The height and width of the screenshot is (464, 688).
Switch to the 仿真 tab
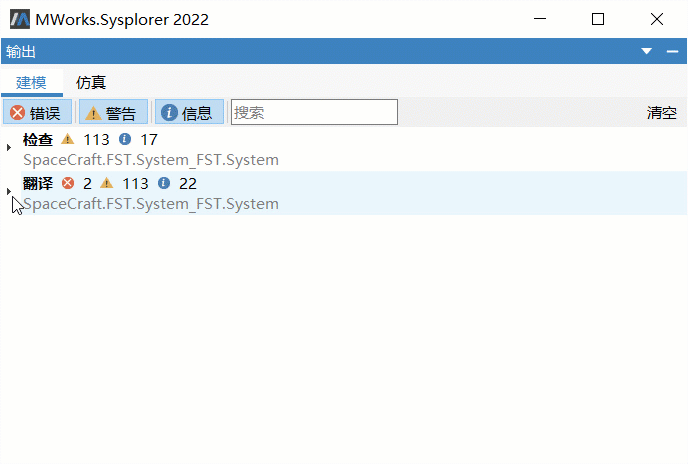click(x=91, y=83)
